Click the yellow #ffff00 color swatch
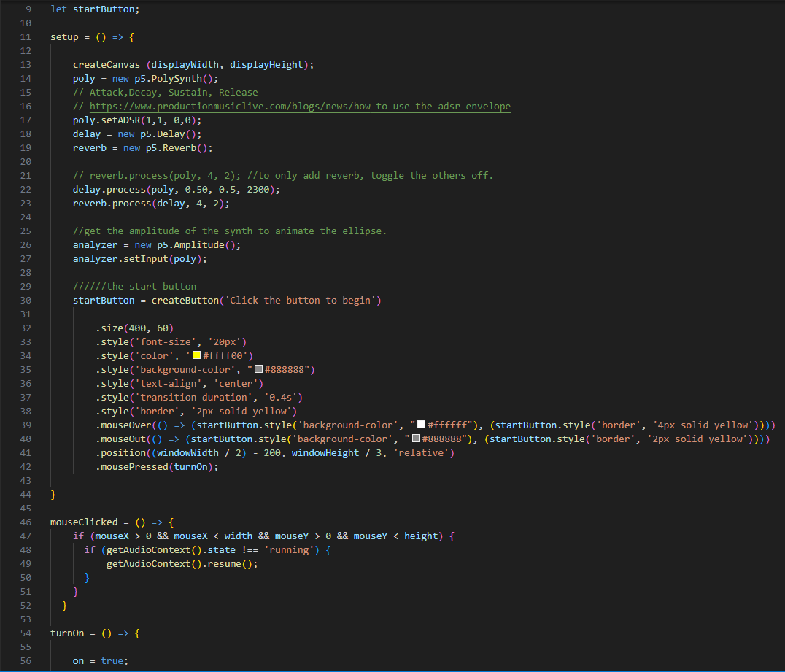This screenshot has height=672, width=785. click(197, 355)
